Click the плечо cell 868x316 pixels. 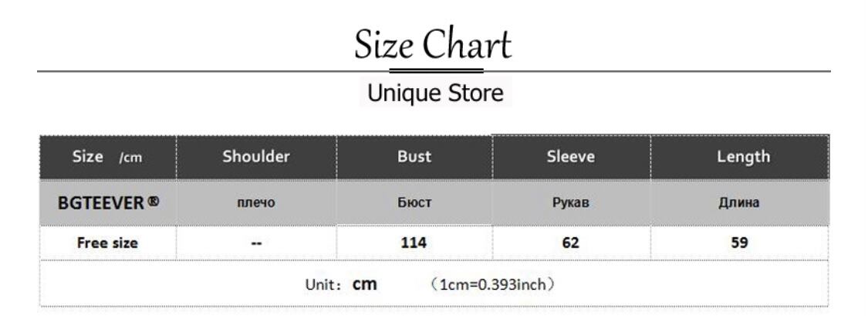pos(256,203)
